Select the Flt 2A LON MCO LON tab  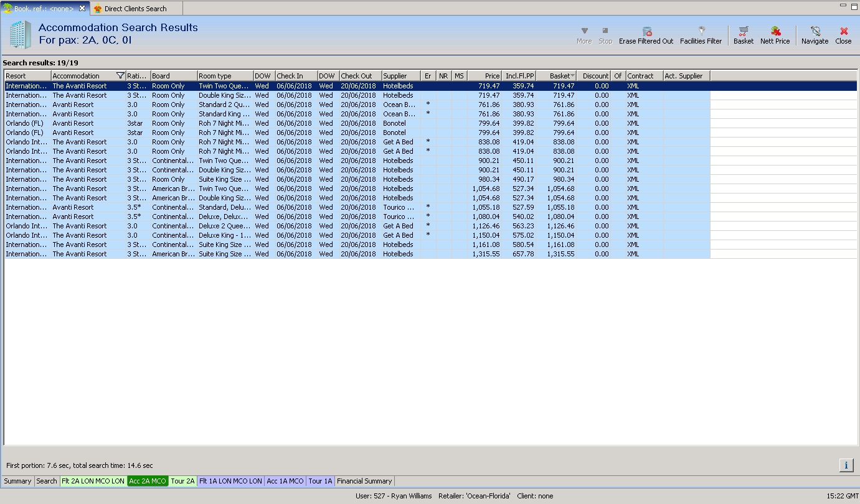[93, 481]
